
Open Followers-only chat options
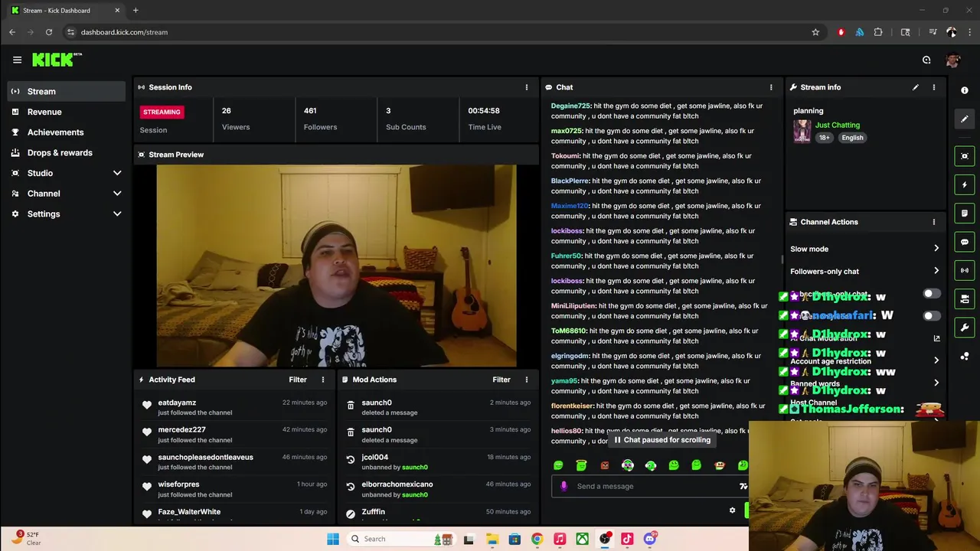[864, 271]
